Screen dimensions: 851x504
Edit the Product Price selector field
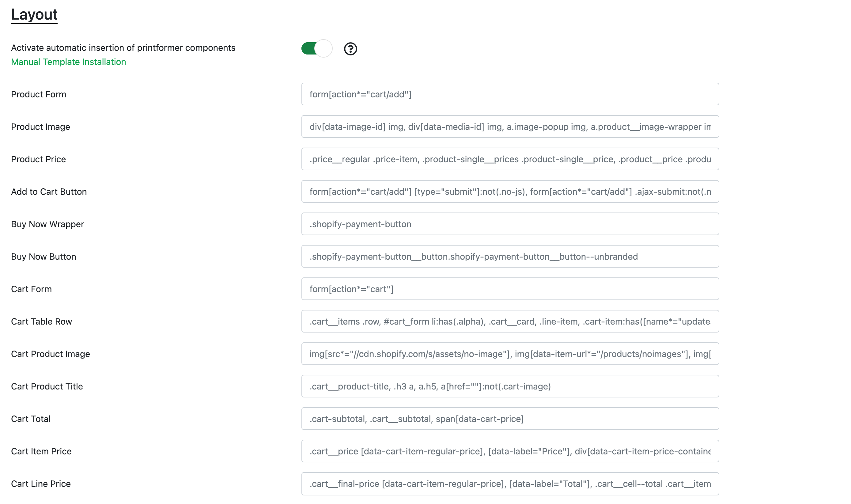(x=509, y=159)
